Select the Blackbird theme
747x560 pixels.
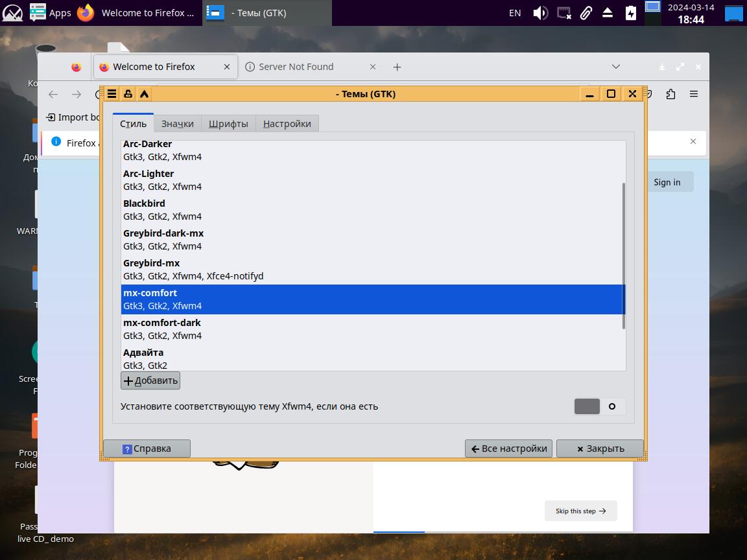[373, 210]
